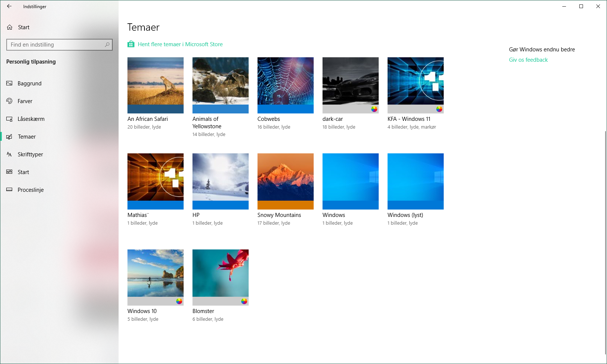Click the back arrow in Indstillinger
The image size is (607, 364).
click(9, 6)
